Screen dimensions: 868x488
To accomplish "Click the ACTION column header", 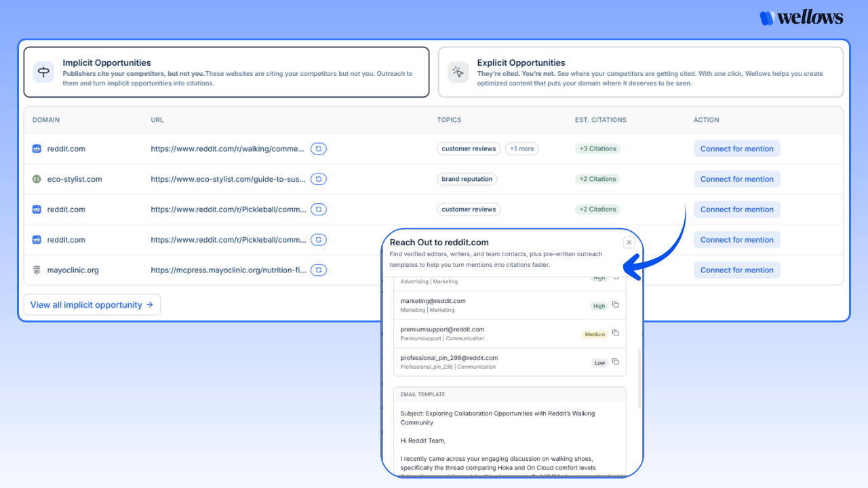I will point(707,120).
